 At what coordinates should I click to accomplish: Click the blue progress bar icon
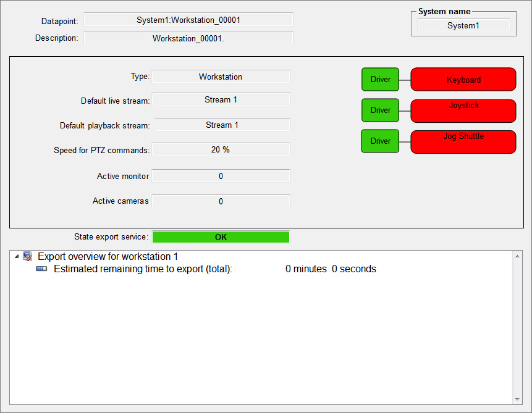tap(41, 269)
